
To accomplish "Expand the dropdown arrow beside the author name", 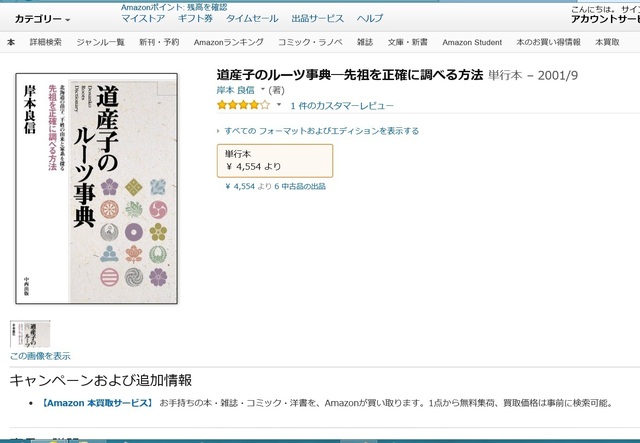I will 262,89.
